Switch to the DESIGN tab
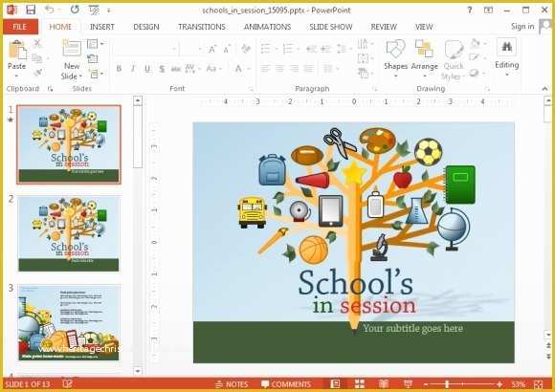The image size is (555, 392). 146,27
